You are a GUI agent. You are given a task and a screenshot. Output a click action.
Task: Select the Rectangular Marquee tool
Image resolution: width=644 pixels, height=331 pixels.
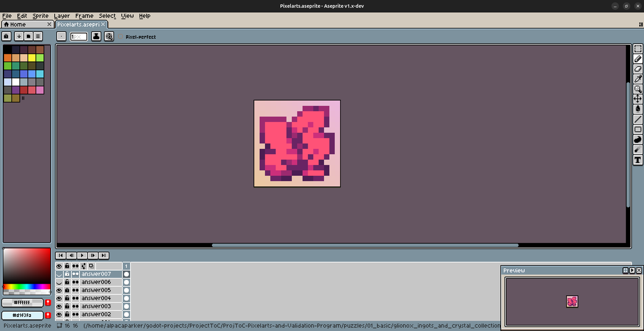point(638,48)
